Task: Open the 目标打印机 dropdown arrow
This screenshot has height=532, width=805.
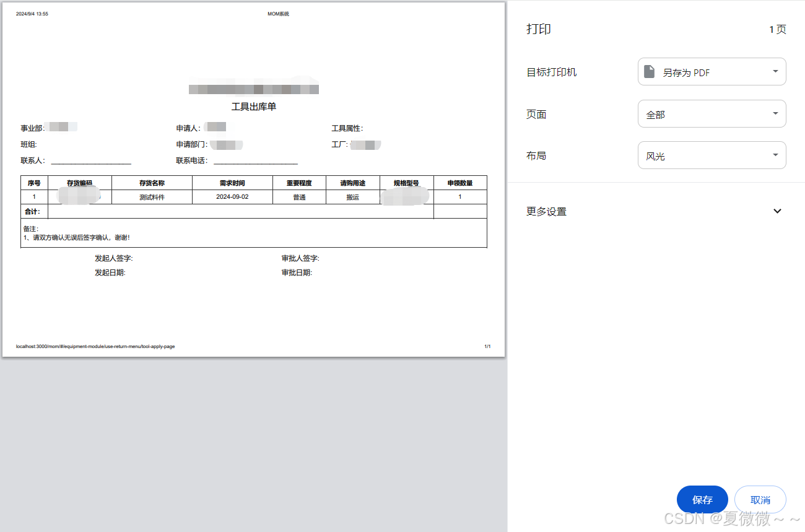Action: click(x=775, y=72)
